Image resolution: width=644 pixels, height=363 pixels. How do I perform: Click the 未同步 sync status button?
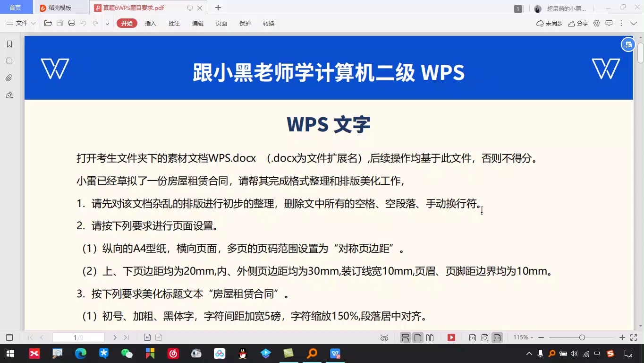coord(550,23)
